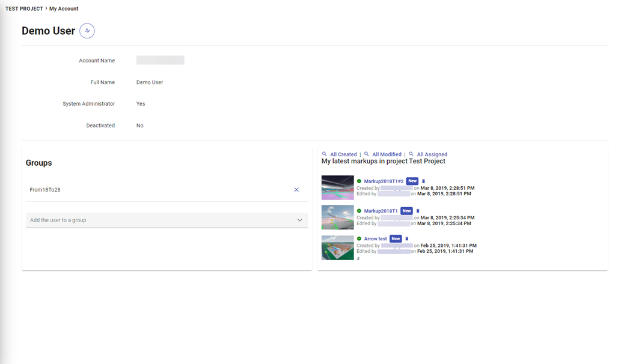Screen dimensions: 624x364
Task: Open the Arrow test markup link
Action: click(375, 238)
